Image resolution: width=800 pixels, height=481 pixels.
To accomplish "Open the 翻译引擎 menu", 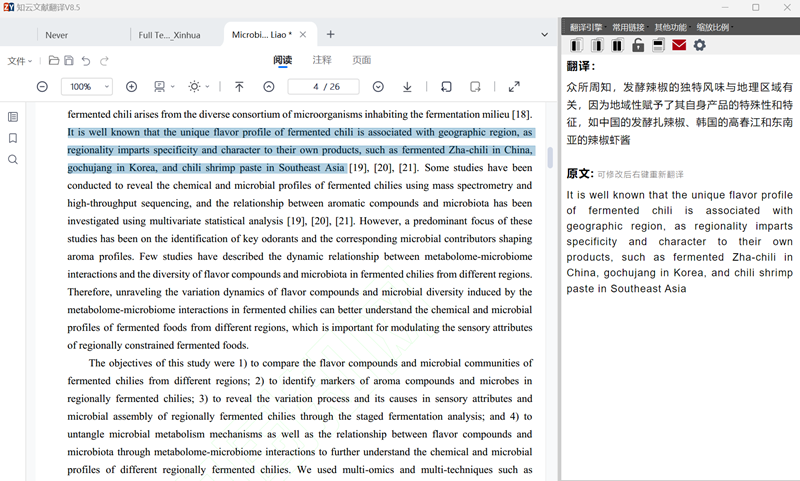I will coord(586,27).
